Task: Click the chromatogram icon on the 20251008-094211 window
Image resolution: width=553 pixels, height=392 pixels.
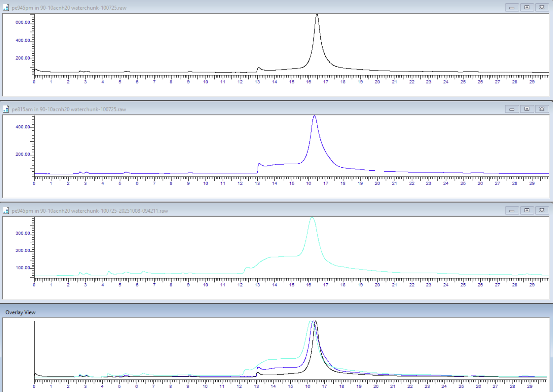Action: pyautogui.click(x=5, y=211)
